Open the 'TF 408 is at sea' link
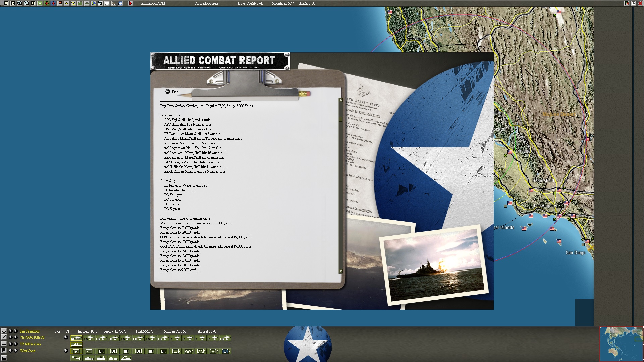Image resolution: width=644 pixels, height=362 pixels. [31, 344]
